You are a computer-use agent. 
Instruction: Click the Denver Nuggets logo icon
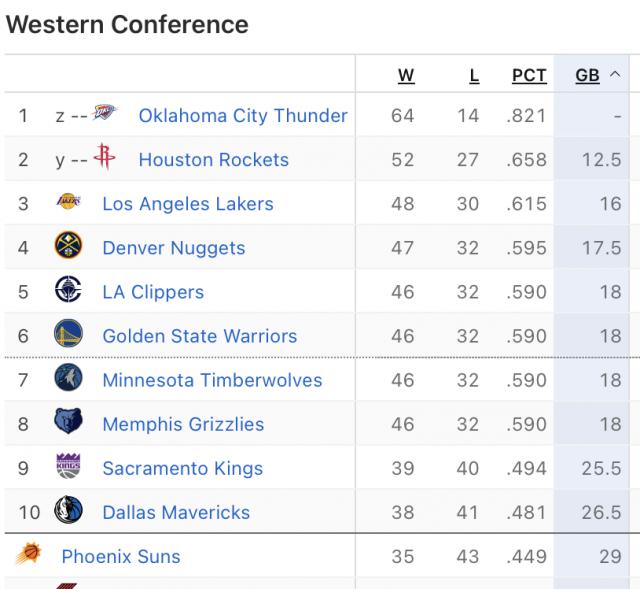point(68,247)
